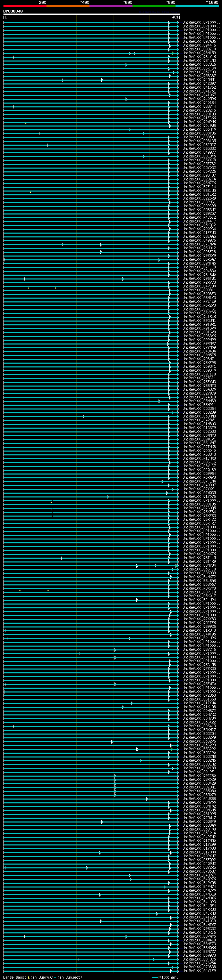Click the UniRef100_Q1EC66 label
Viewport: 222px width, 980px height.
pos(199,118)
